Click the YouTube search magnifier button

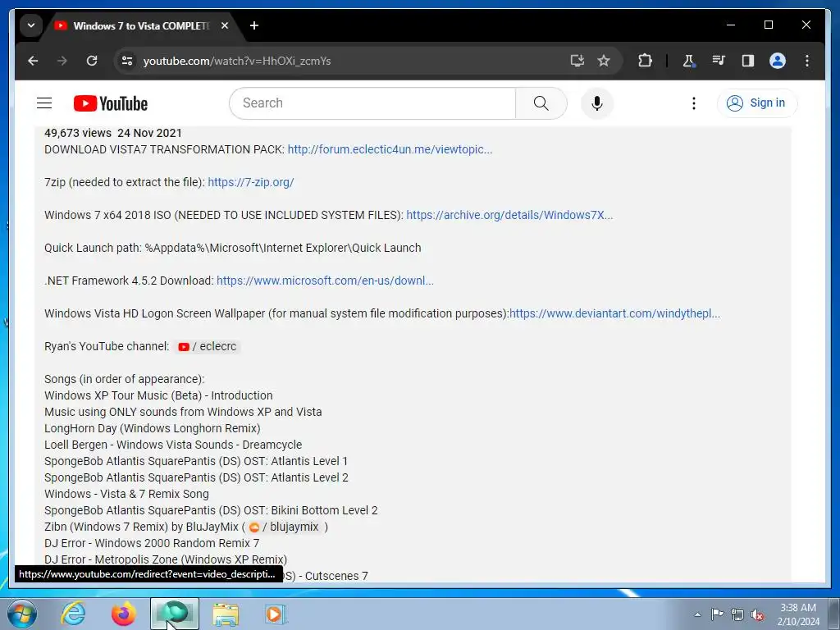click(x=541, y=103)
